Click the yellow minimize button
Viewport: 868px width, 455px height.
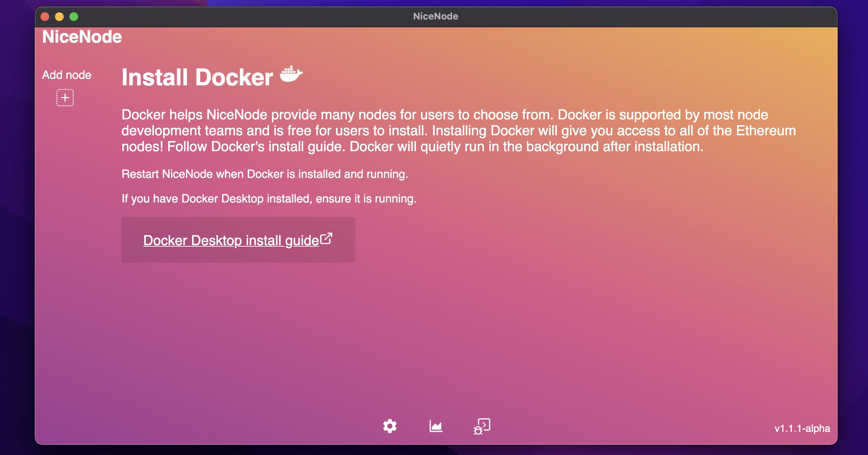pyautogui.click(x=59, y=16)
